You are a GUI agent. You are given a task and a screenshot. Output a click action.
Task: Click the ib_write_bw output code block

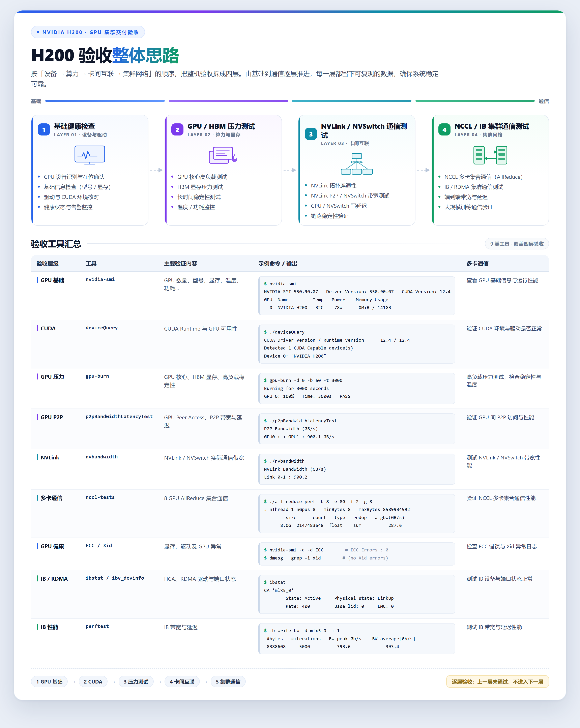[x=357, y=639]
